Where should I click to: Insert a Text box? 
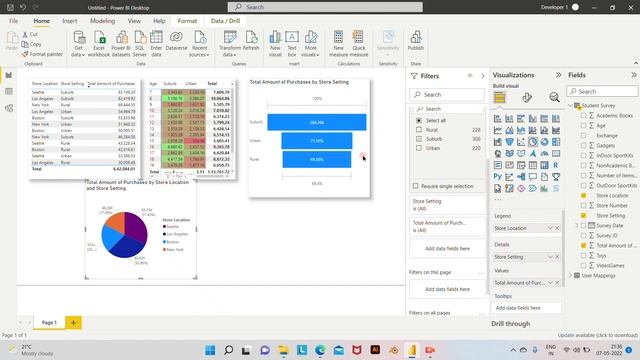(x=292, y=44)
